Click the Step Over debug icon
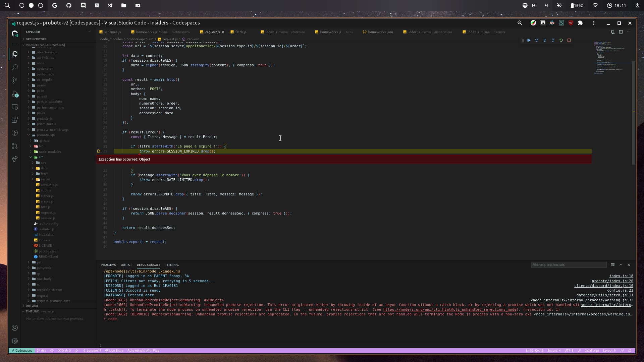Viewport: 644px width, 362px height. (x=537, y=40)
